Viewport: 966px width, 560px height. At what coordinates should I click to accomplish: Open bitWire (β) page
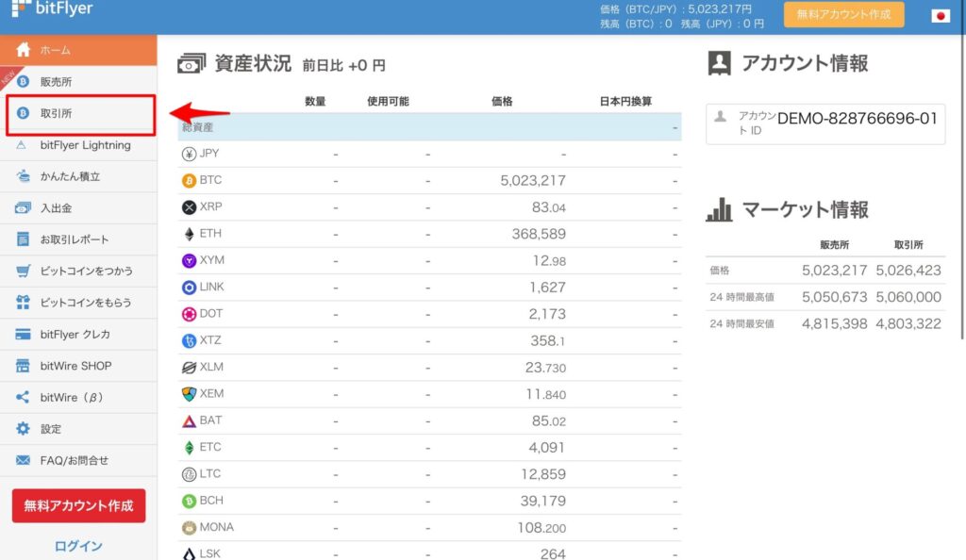point(78,398)
